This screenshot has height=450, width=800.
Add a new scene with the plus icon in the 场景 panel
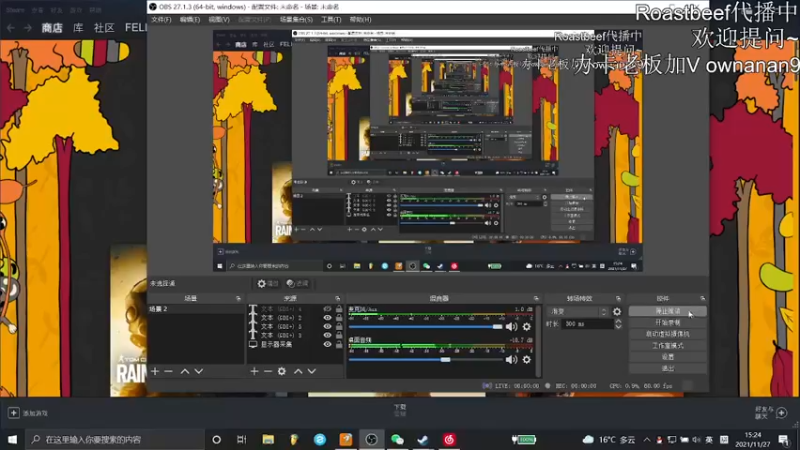point(155,371)
